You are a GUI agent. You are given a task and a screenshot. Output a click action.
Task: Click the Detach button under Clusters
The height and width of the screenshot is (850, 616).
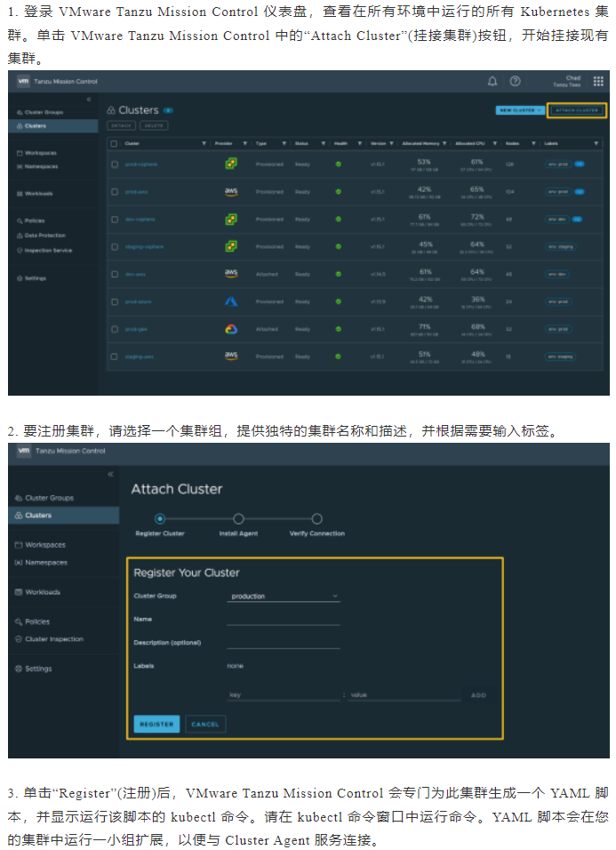(122, 125)
